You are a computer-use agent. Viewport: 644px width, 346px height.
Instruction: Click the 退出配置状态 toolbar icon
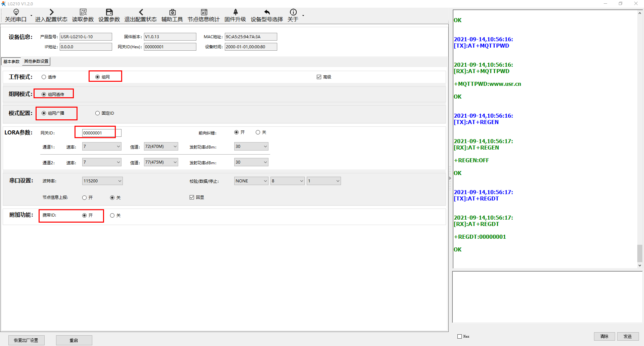[141, 12]
